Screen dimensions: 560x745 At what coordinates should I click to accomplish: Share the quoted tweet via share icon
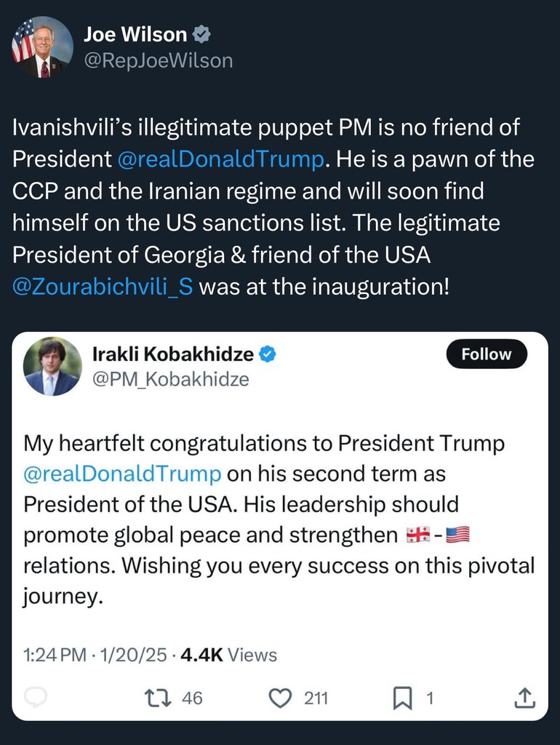point(525,698)
